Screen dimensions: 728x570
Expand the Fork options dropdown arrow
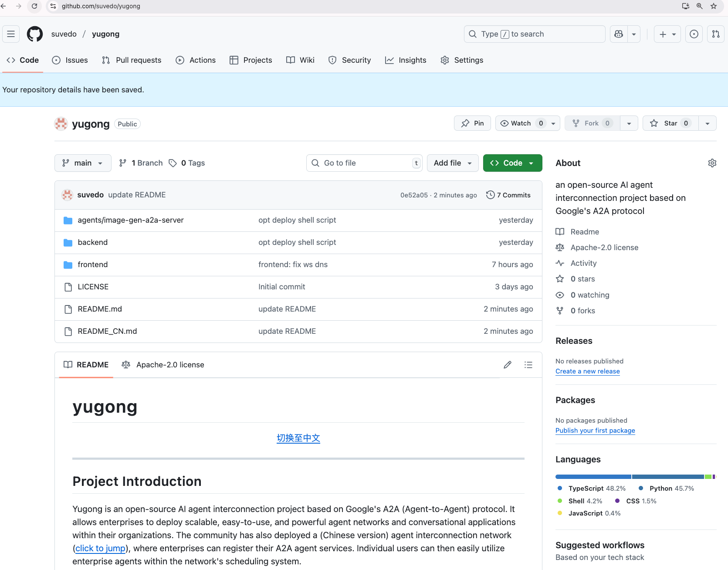pyautogui.click(x=629, y=123)
